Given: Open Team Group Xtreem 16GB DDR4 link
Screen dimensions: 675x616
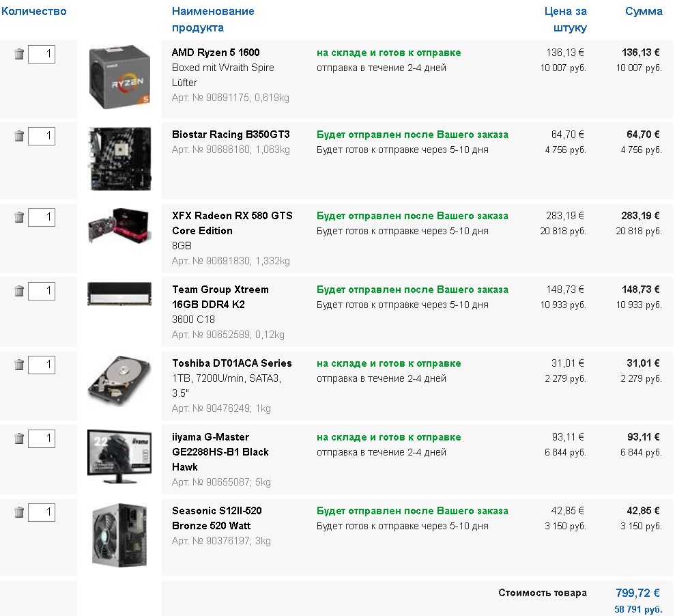Looking at the screenshot, I should [x=220, y=297].
